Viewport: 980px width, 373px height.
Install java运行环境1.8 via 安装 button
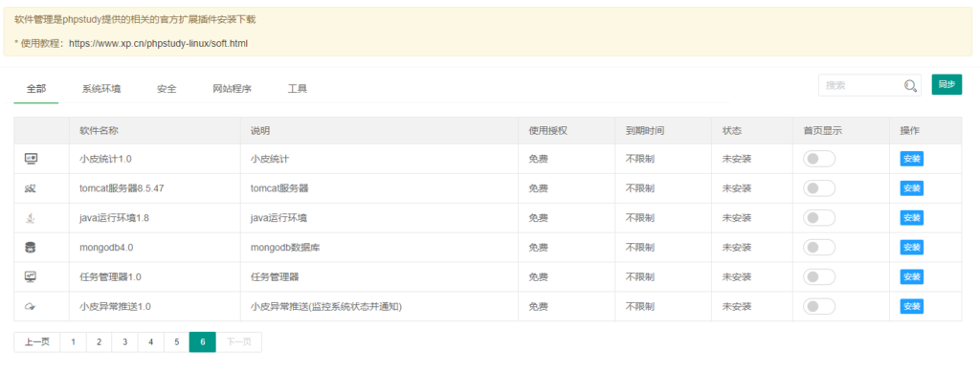912,218
